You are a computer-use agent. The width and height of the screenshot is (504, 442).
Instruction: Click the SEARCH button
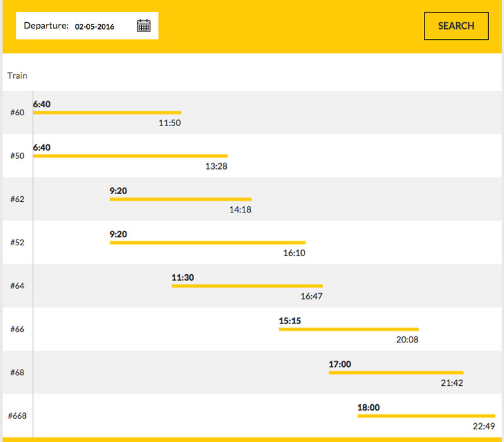click(x=456, y=26)
